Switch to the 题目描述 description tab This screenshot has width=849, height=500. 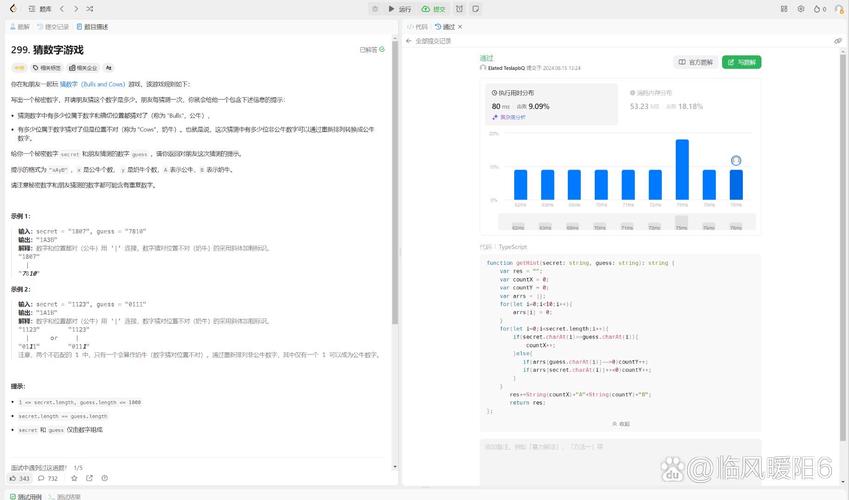pos(93,27)
